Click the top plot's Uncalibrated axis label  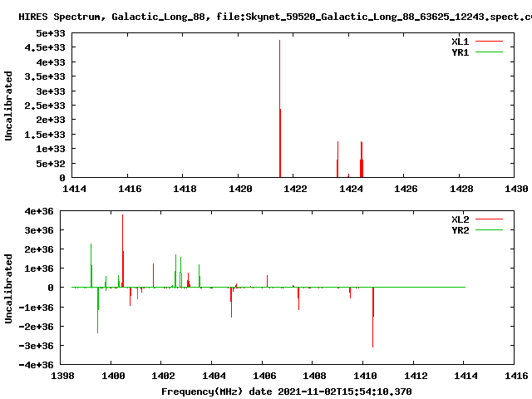(x=8, y=106)
